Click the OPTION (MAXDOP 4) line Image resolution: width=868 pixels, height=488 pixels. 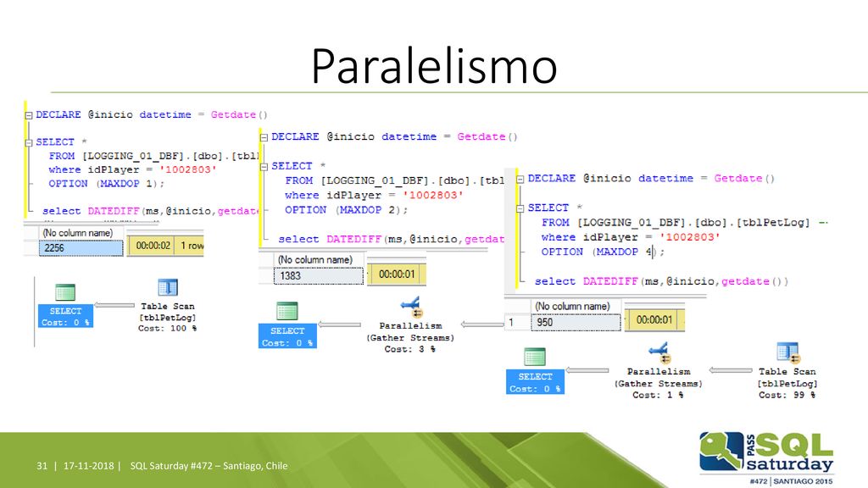pyautogui.click(x=603, y=252)
